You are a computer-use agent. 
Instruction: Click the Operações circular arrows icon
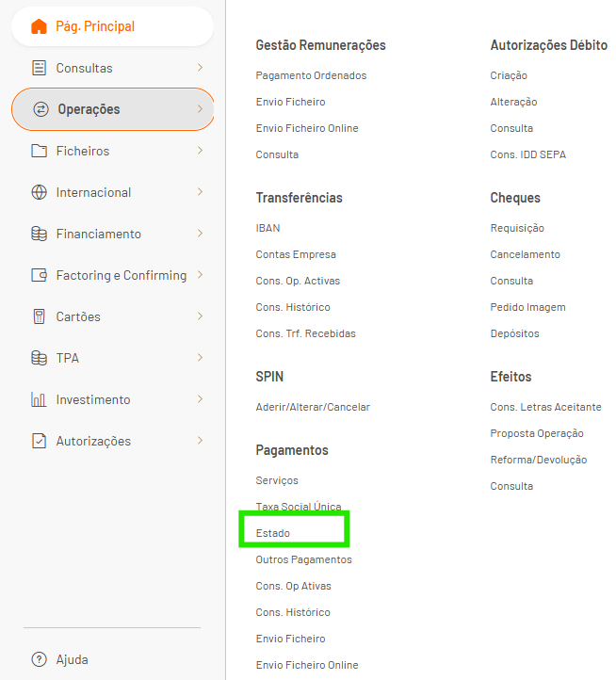[x=41, y=109]
